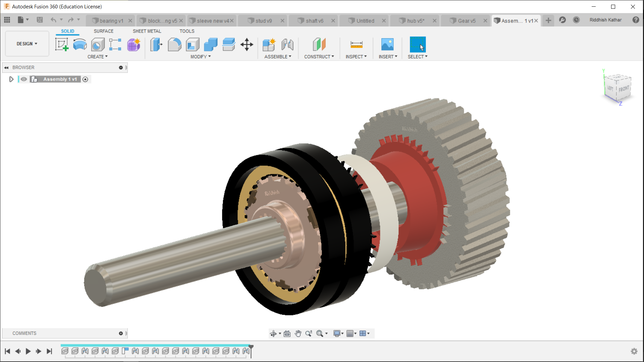Open the CONSTRUCT dropdown menu

click(x=319, y=57)
